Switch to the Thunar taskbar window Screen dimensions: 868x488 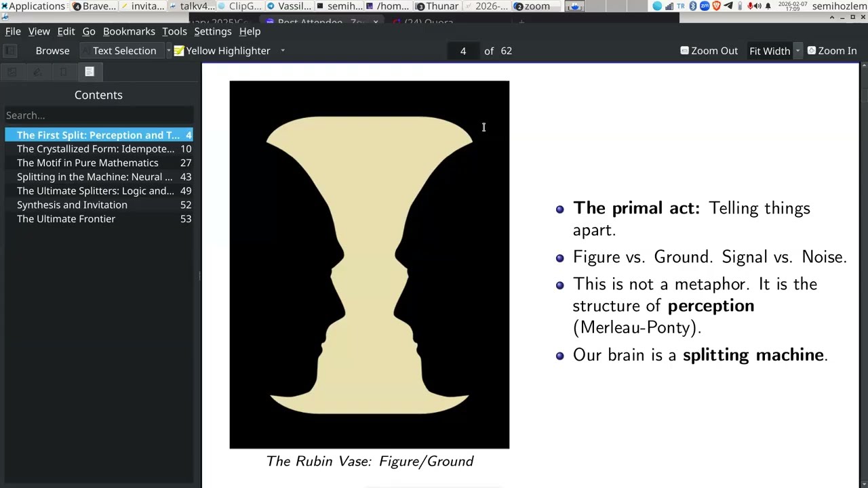click(x=438, y=6)
